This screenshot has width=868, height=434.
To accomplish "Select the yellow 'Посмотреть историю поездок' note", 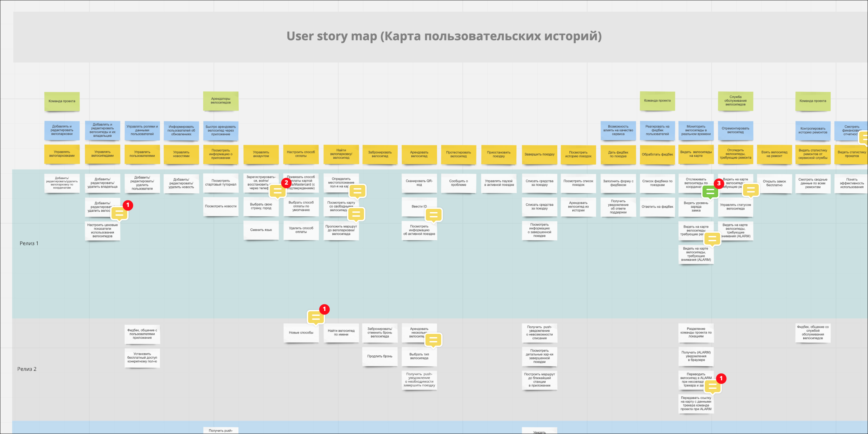I will (578, 154).
